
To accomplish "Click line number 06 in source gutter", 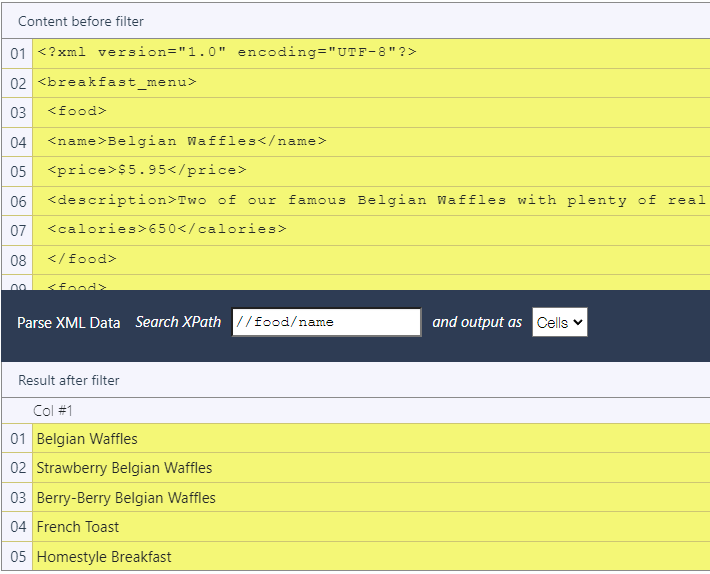I will tap(18, 201).
